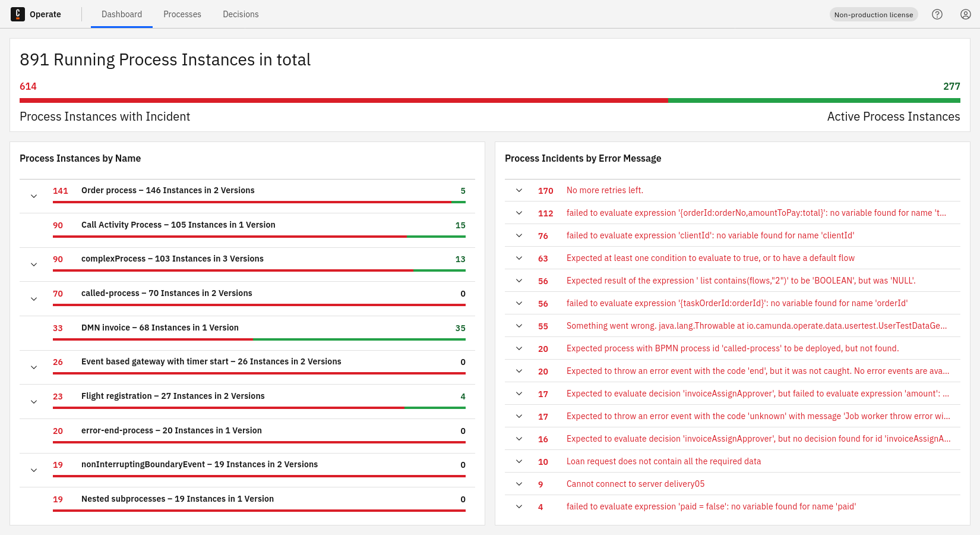This screenshot has width=980, height=535.
Task: Click 'Loan request does not contain' incident link
Action: tap(663, 461)
